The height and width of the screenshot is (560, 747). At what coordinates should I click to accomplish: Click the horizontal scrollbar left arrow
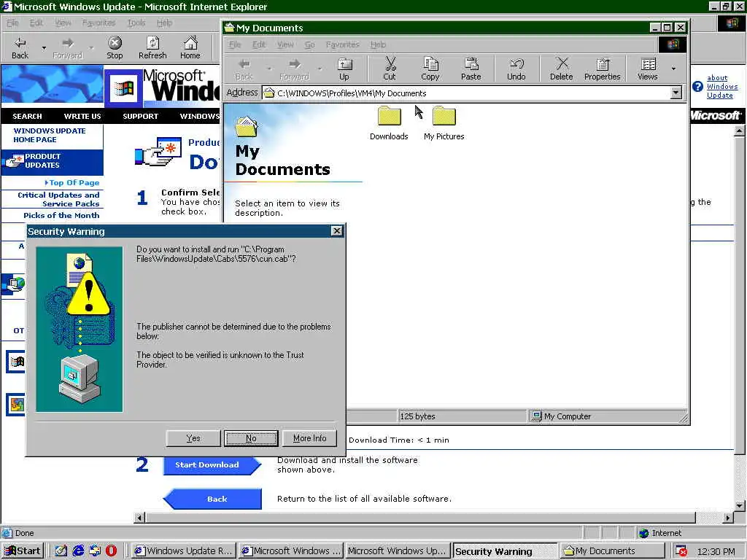point(139,517)
